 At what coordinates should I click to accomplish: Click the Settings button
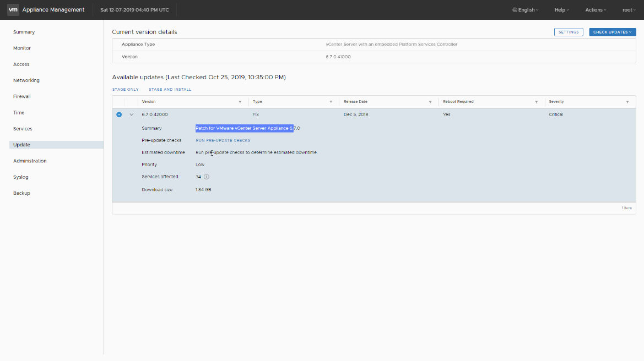click(x=569, y=32)
